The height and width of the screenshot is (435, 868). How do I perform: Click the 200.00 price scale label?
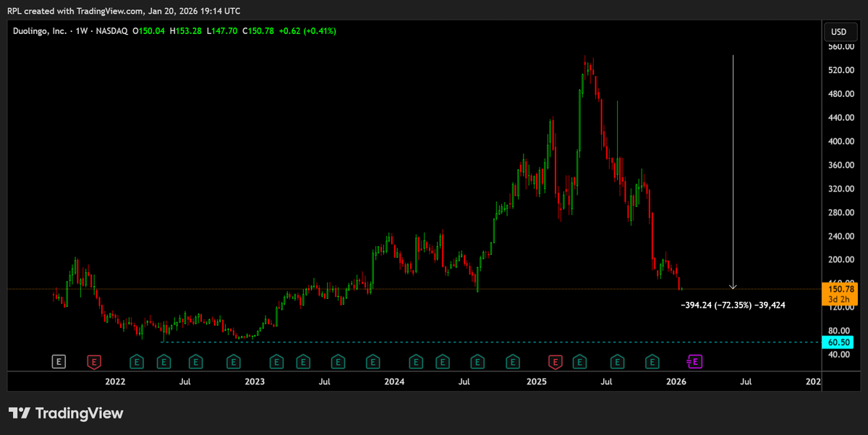point(841,260)
